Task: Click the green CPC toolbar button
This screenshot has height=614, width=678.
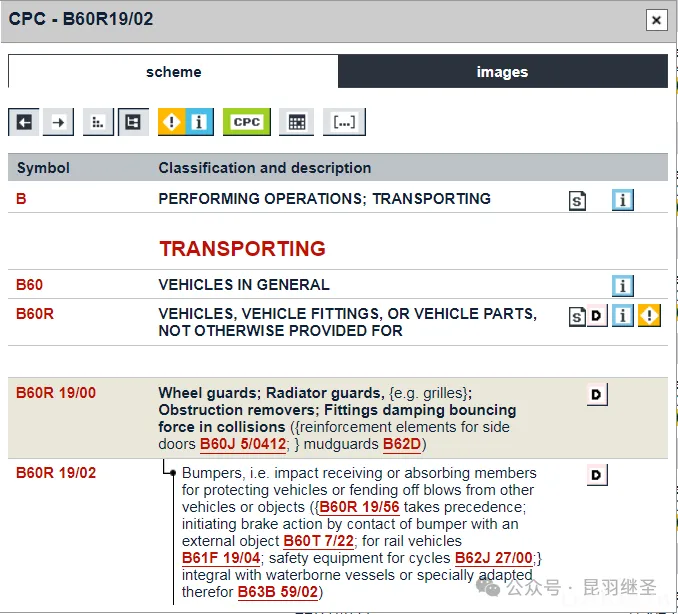Action: coord(246,122)
